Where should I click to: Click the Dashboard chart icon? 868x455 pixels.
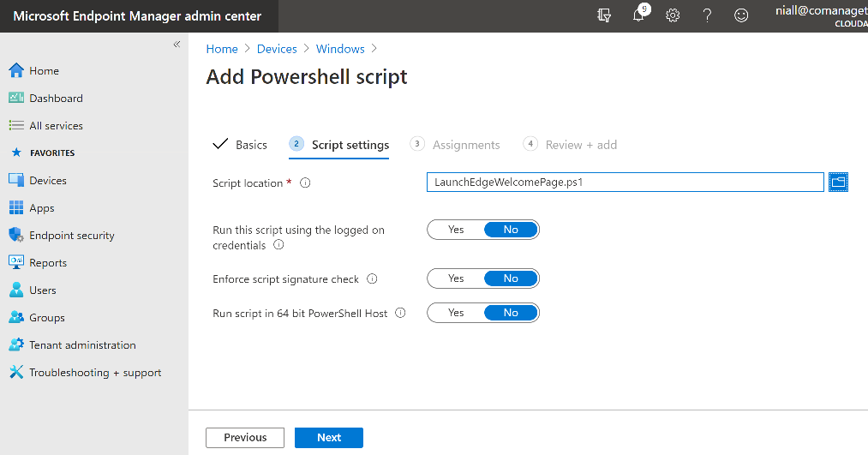[x=16, y=98]
